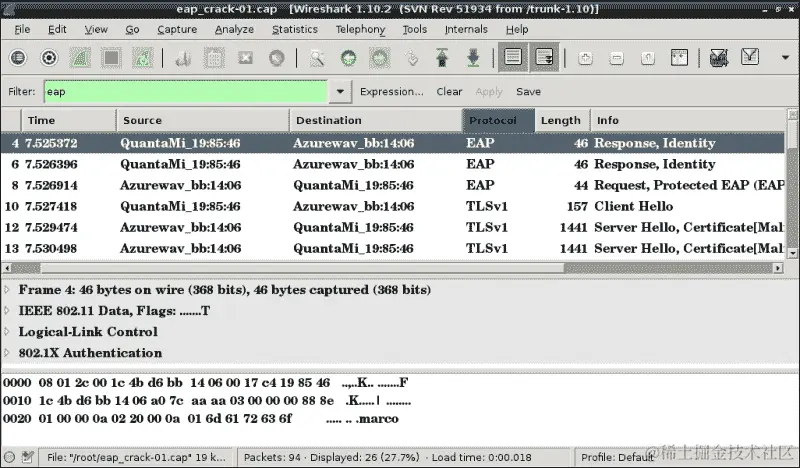800x468 pixels.
Task: Select packet 12 Server Hello row
Action: [x=393, y=228]
